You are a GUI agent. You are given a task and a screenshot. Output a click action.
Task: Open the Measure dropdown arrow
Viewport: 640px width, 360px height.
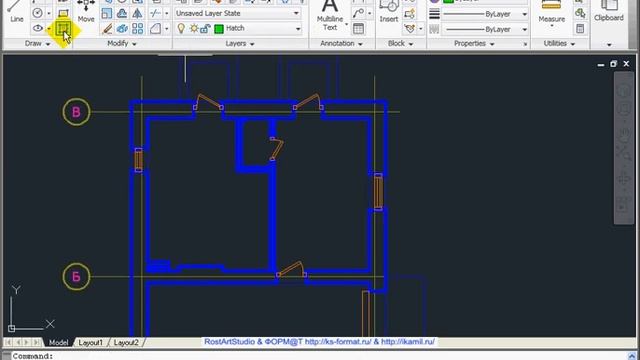tap(552, 26)
